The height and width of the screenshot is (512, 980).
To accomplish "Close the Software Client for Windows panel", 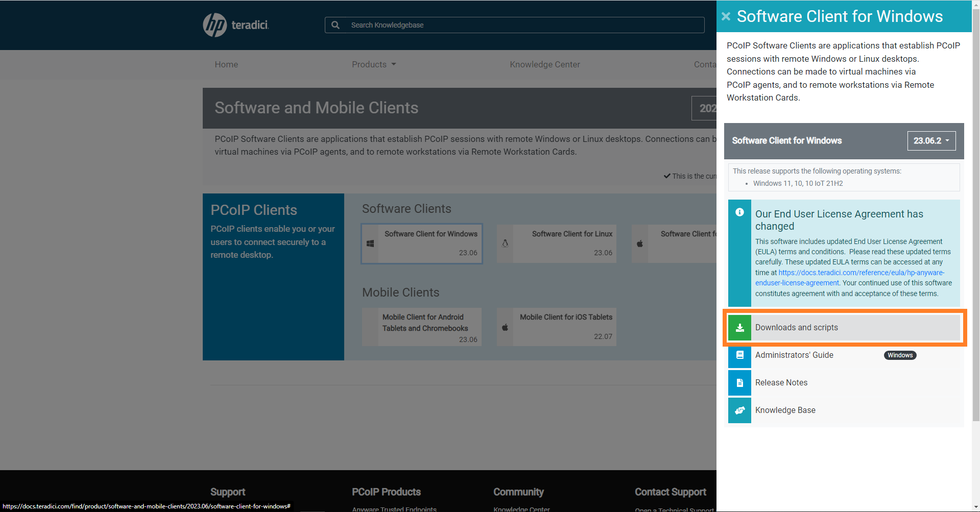I will coord(726,16).
